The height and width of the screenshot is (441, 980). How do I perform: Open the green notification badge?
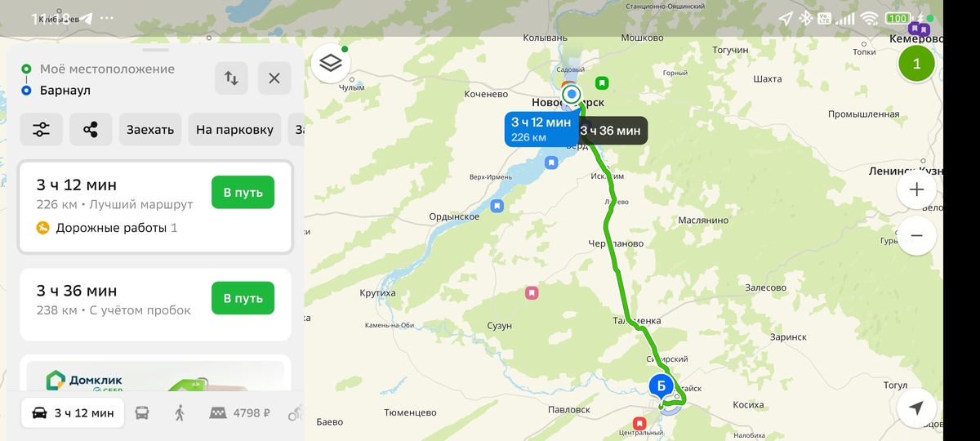pos(916,64)
